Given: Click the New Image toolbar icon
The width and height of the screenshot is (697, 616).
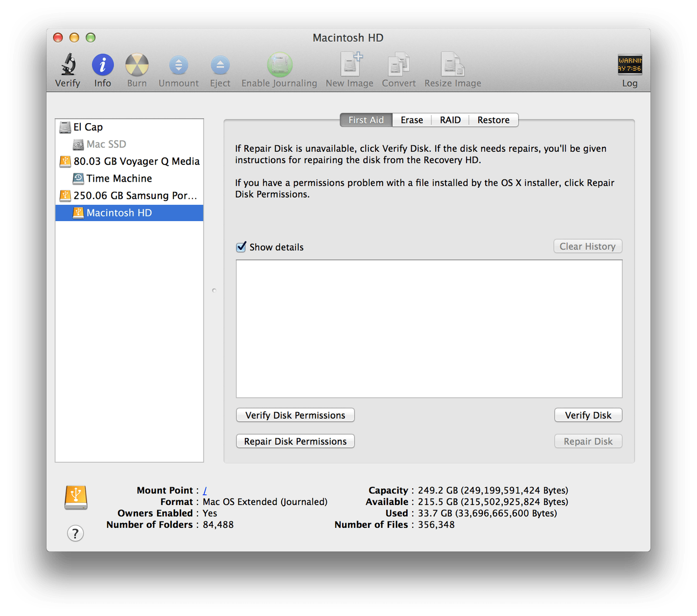Looking at the screenshot, I should [351, 64].
